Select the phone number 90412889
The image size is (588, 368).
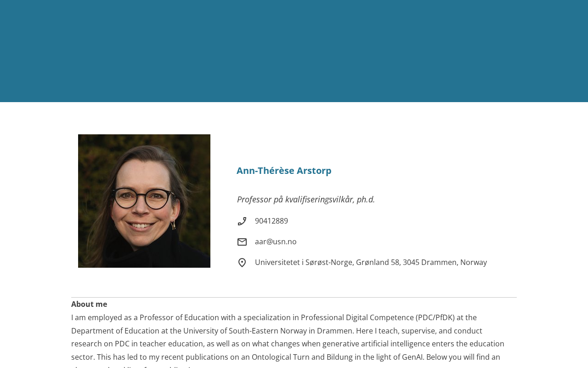tap(271, 221)
